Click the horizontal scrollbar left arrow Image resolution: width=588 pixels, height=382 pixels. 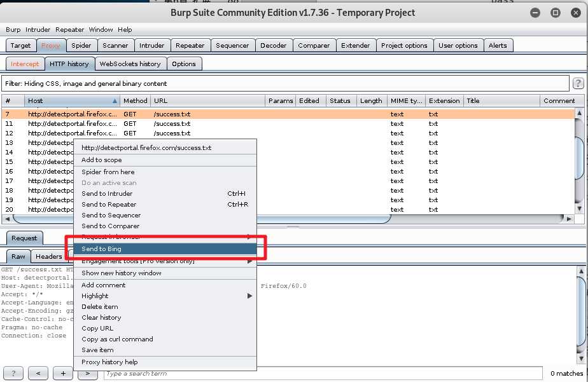[7, 219]
